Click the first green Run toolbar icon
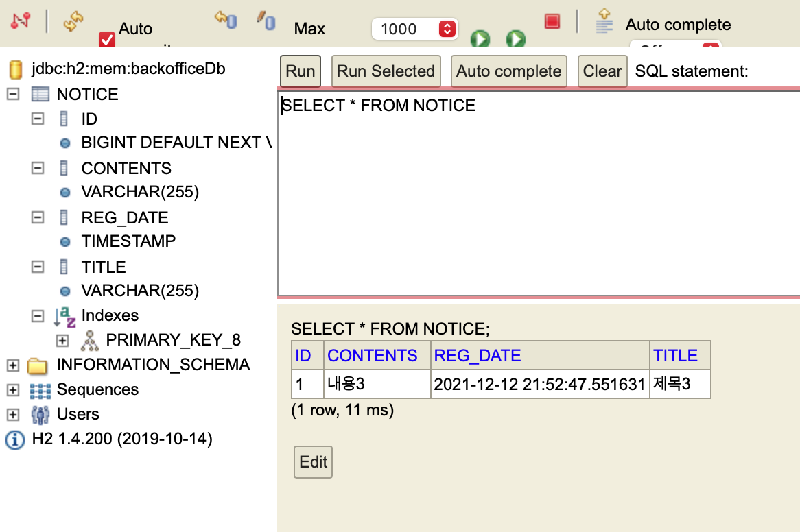The height and width of the screenshot is (532, 800). pyautogui.click(x=480, y=38)
